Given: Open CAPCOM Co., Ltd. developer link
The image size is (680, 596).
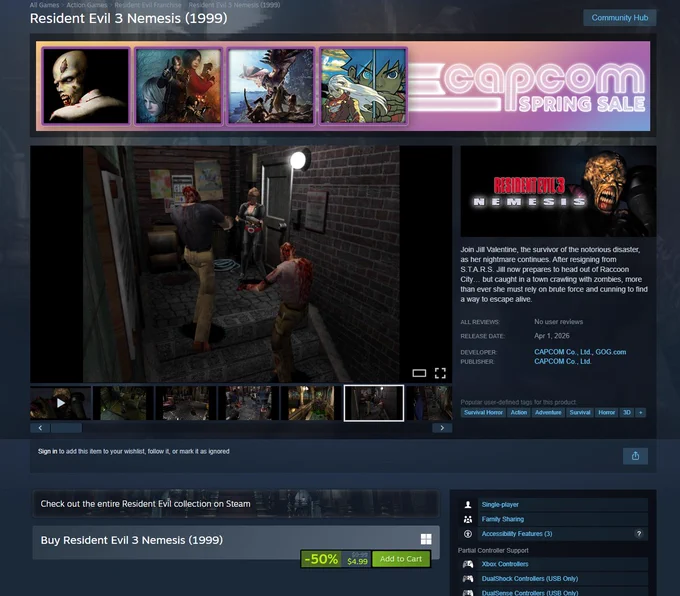Looking at the screenshot, I should 562,352.
